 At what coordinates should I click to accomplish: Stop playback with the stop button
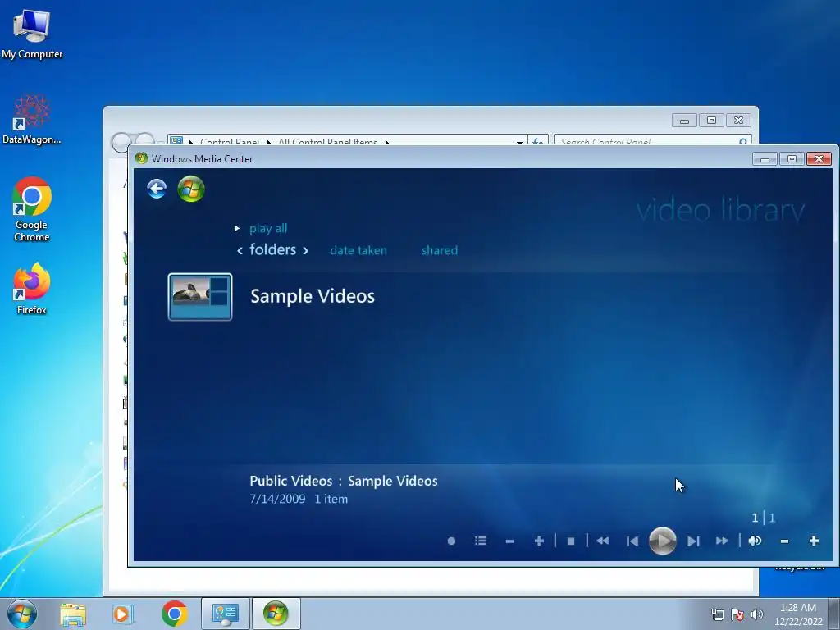(571, 541)
